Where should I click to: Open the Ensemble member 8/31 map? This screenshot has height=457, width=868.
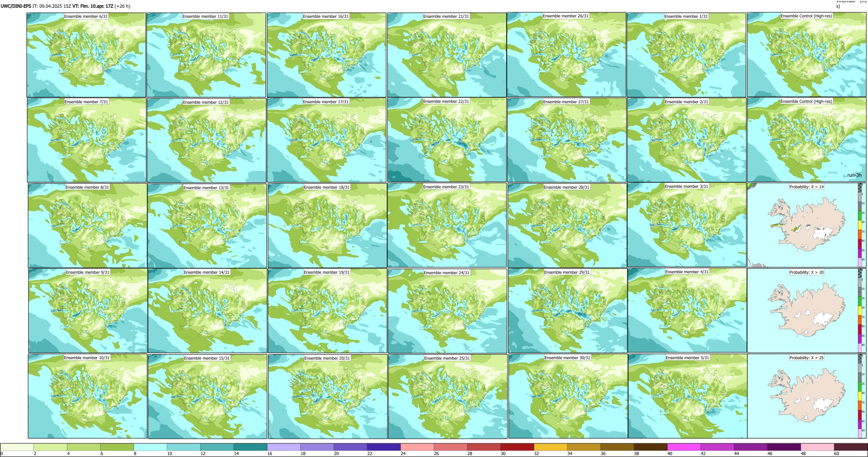(x=87, y=226)
